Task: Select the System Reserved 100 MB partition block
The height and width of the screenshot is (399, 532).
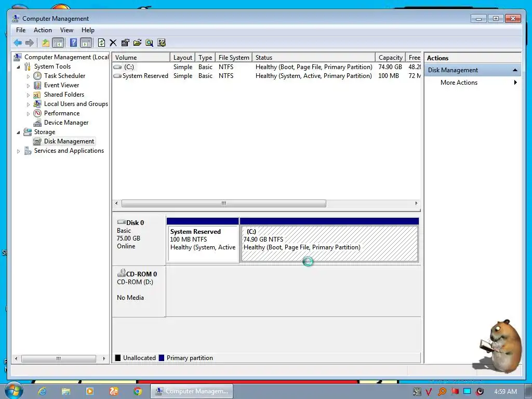Action: 203,240
